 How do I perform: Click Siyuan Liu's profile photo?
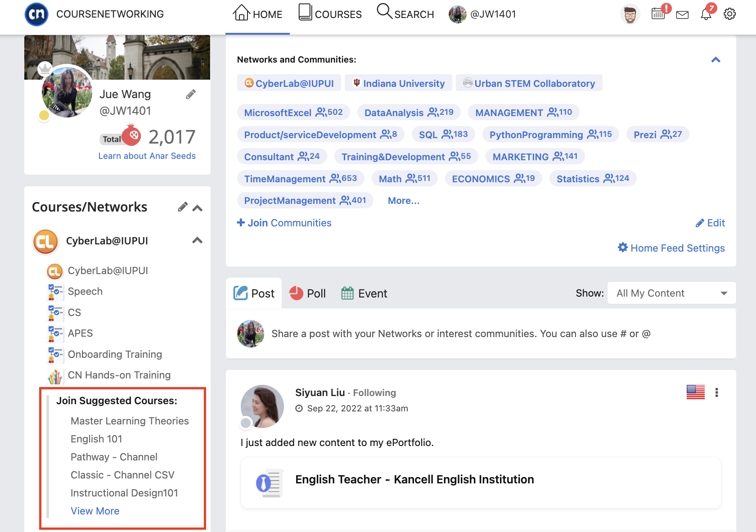coord(262,406)
